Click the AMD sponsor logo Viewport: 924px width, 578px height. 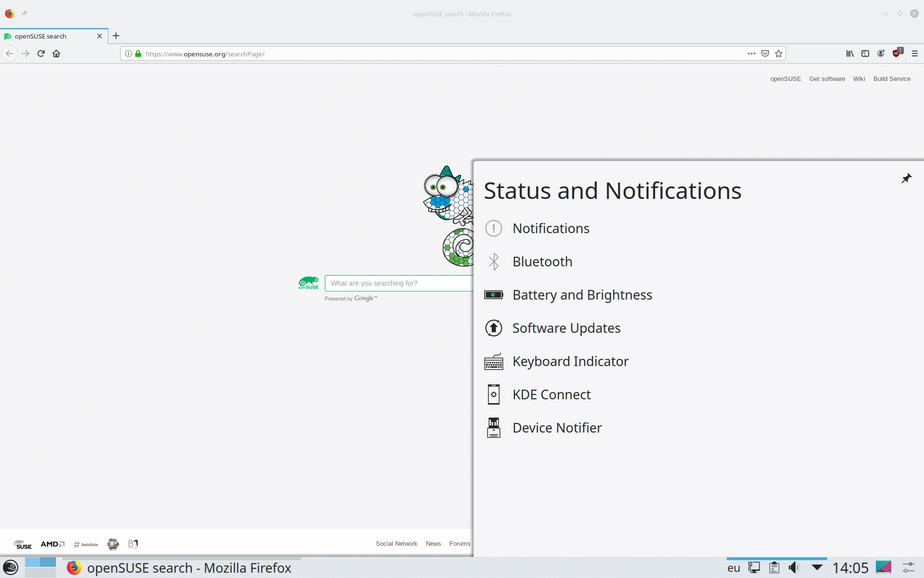coord(52,544)
